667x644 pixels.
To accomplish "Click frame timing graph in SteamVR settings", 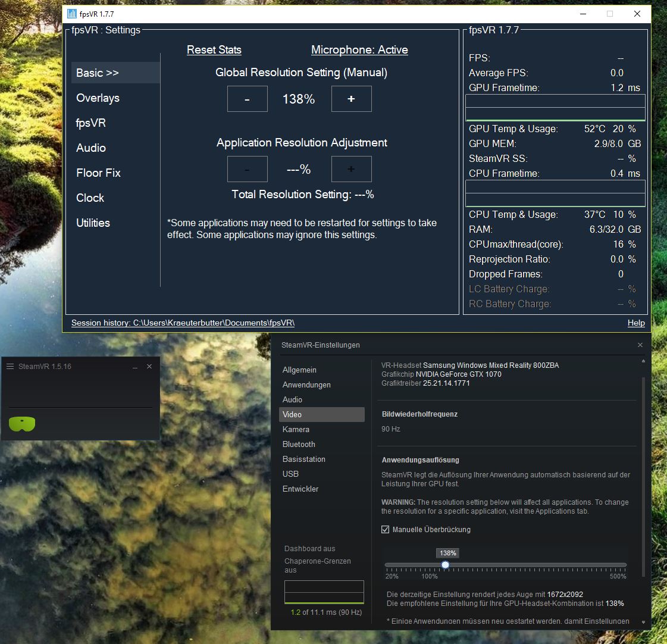I will (324, 592).
